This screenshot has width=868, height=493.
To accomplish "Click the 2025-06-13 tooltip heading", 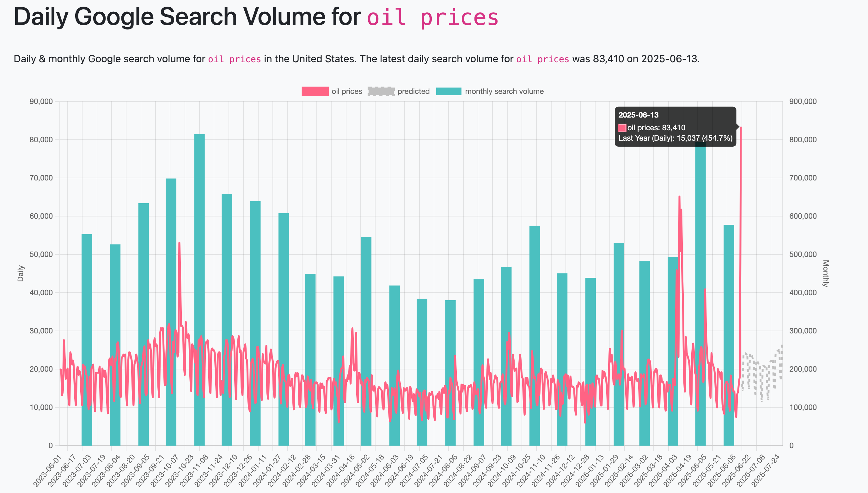I will (x=639, y=115).
